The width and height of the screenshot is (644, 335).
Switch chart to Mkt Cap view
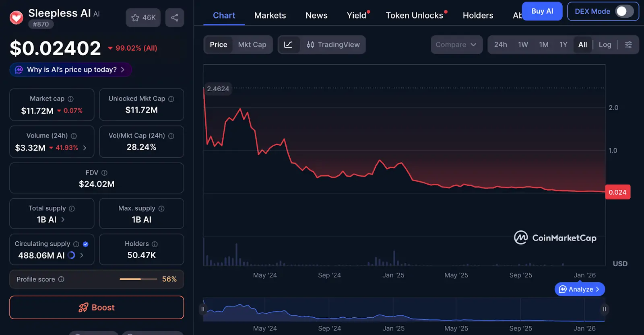252,45
